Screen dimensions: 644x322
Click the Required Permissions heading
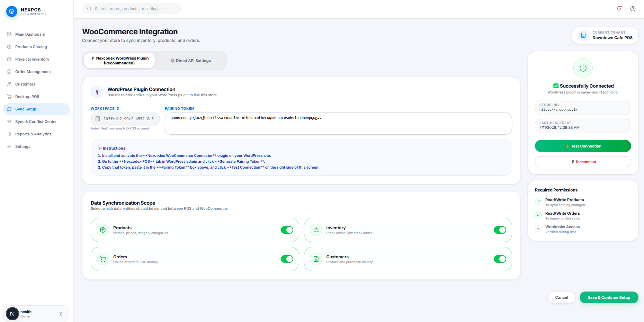tap(556, 190)
